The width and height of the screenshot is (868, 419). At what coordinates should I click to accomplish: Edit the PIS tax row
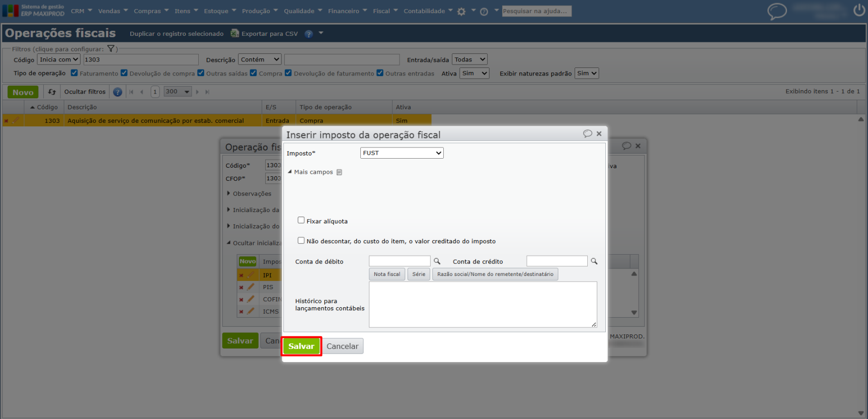click(251, 287)
